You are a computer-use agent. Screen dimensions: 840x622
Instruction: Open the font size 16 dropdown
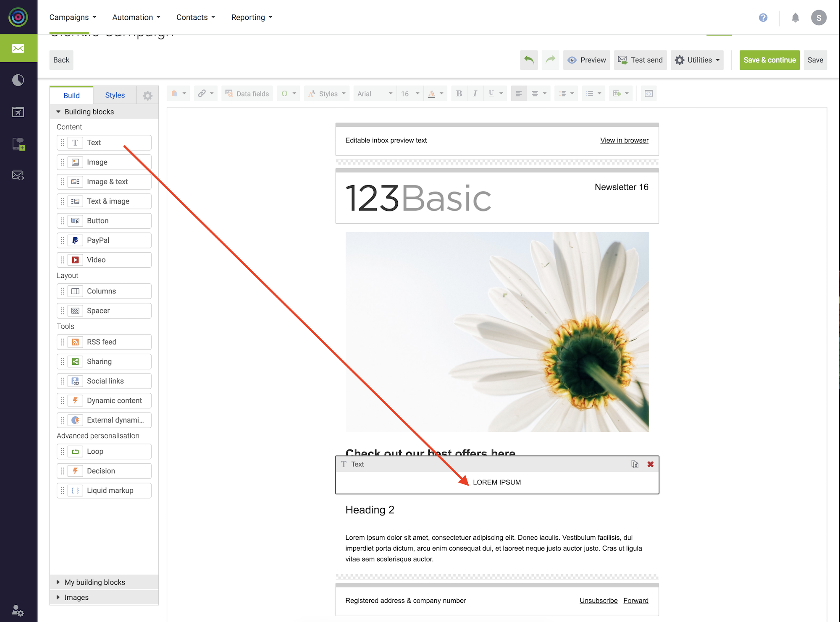tap(410, 94)
